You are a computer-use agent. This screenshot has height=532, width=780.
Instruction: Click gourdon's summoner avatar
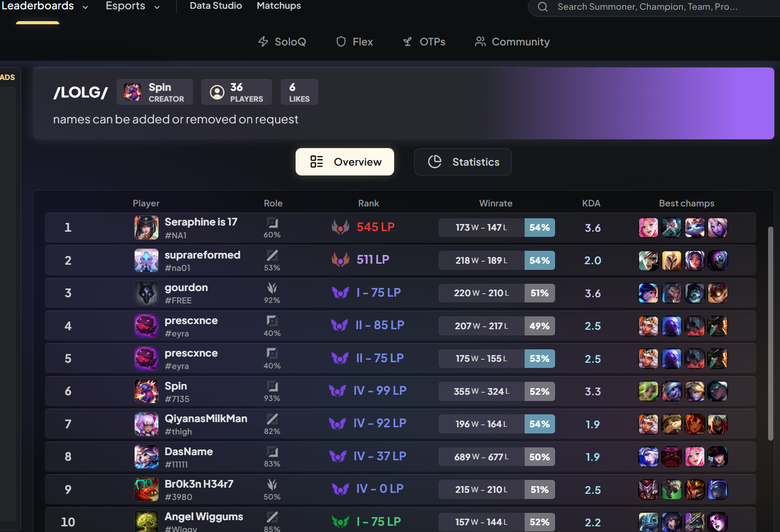pyautogui.click(x=147, y=293)
